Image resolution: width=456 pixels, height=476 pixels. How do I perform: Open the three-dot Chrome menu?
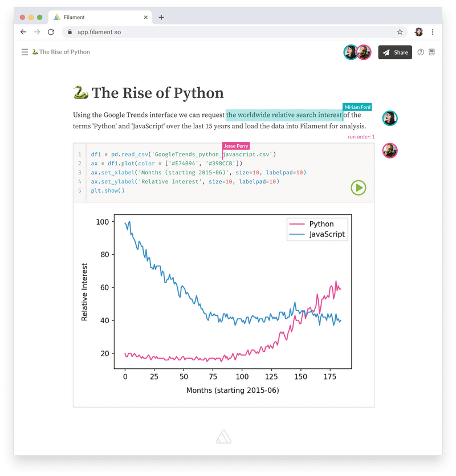[433, 32]
